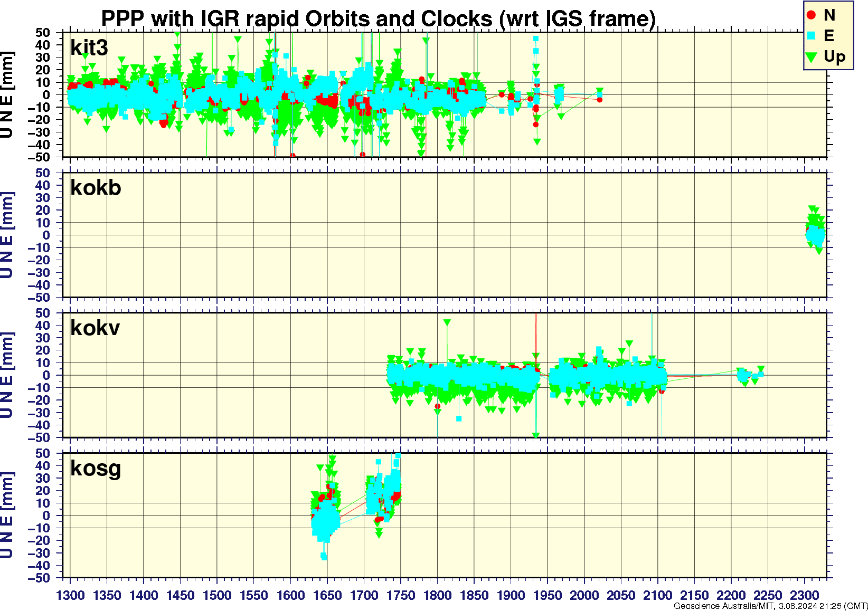Click the 2000 x-axis tick label
This screenshot has width=868, height=611.
(584, 595)
